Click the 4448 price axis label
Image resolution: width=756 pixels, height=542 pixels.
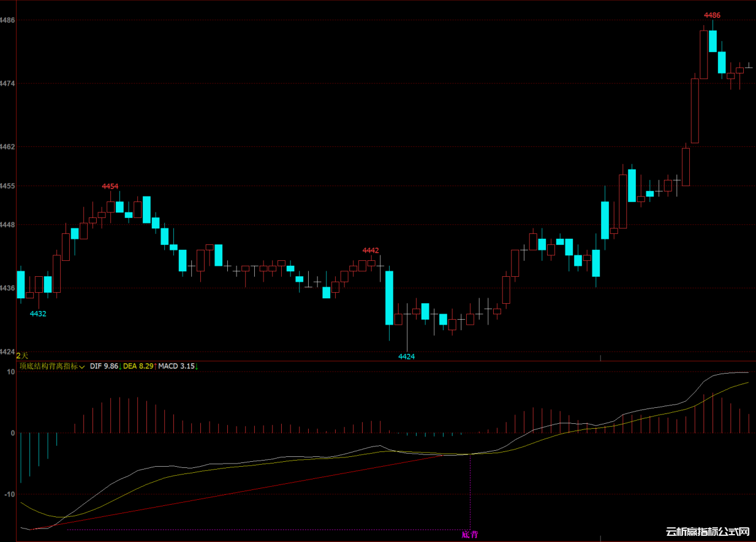click(8, 224)
